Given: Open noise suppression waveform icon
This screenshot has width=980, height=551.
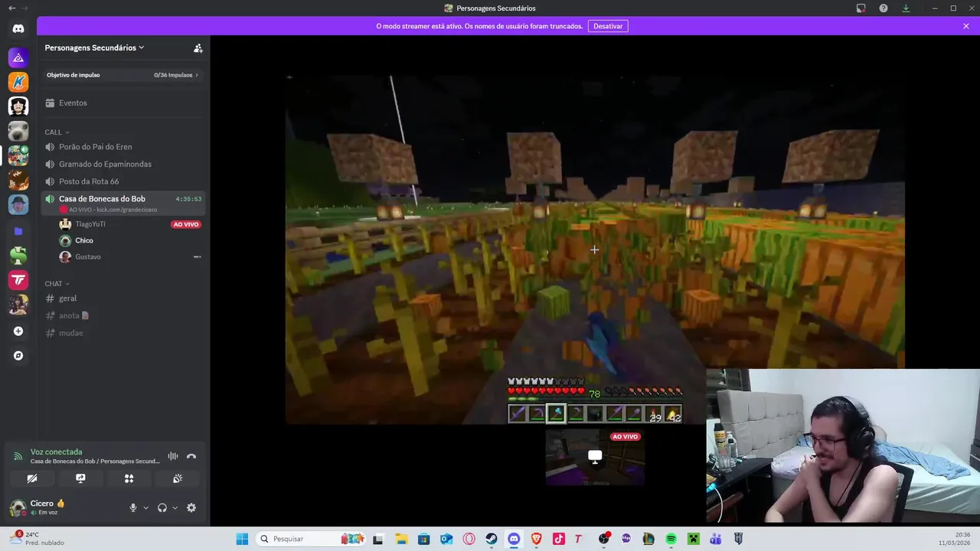Looking at the screenshot, I should (173, 456).
